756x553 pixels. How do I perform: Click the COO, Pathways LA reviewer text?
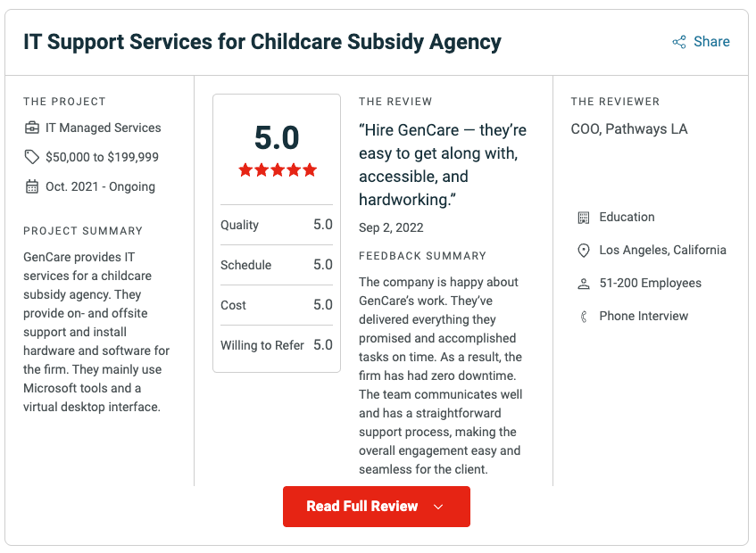(x=629, y=129)
